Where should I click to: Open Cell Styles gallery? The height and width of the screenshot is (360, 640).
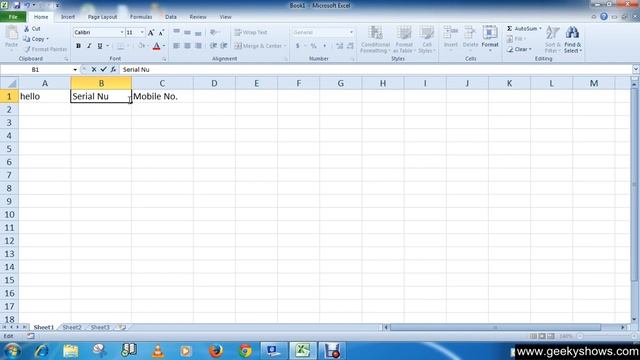[427, 39]
